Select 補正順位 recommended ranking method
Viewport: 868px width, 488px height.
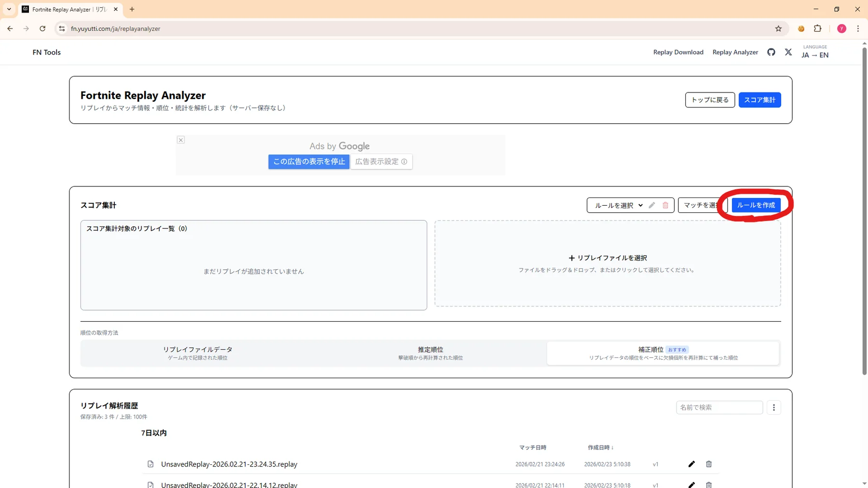click(x=663, y=353)
